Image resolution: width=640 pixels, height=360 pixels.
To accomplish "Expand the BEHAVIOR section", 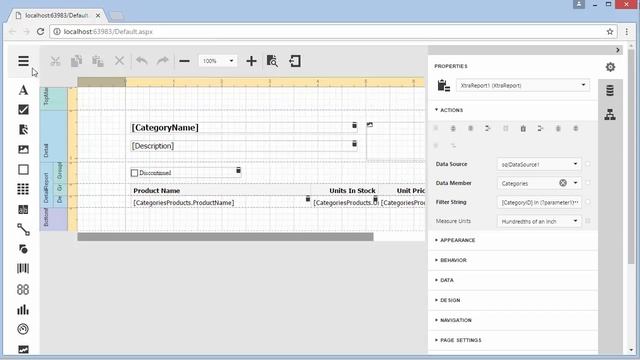I will tap(451, 260).
